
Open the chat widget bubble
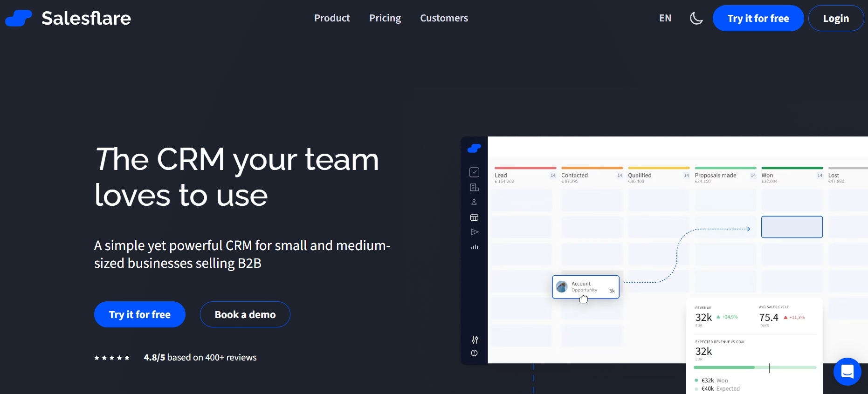click(x=847, y=372)
